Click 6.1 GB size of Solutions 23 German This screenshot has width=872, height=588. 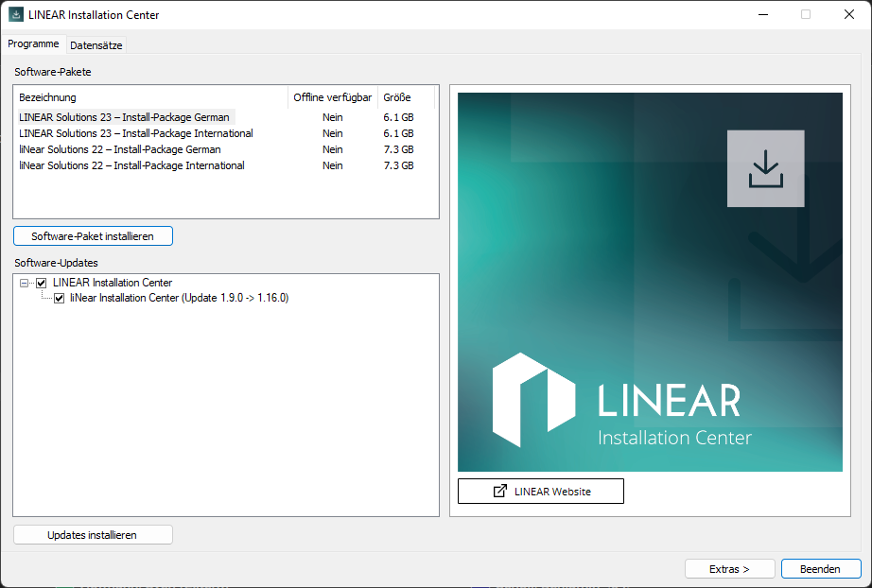click(398, 117)
